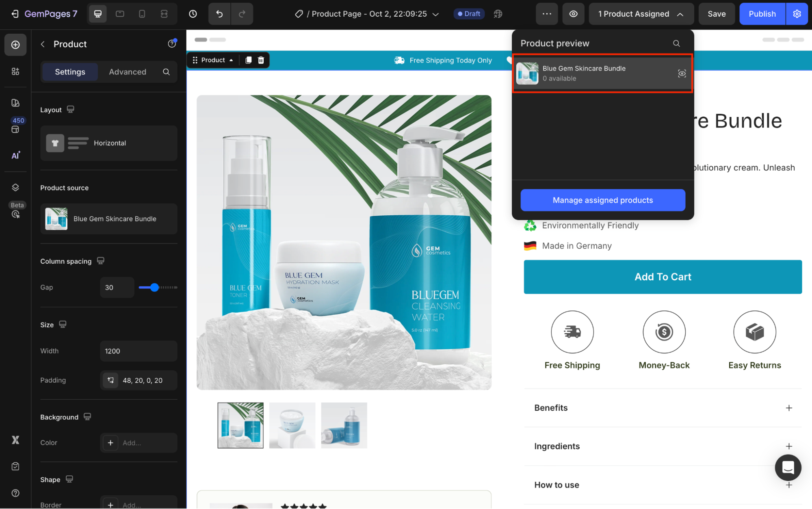The width and height of the screenshot is (812, 509).
Task: Select the third product thumbnail image
Action: click(x=344, y=425)
